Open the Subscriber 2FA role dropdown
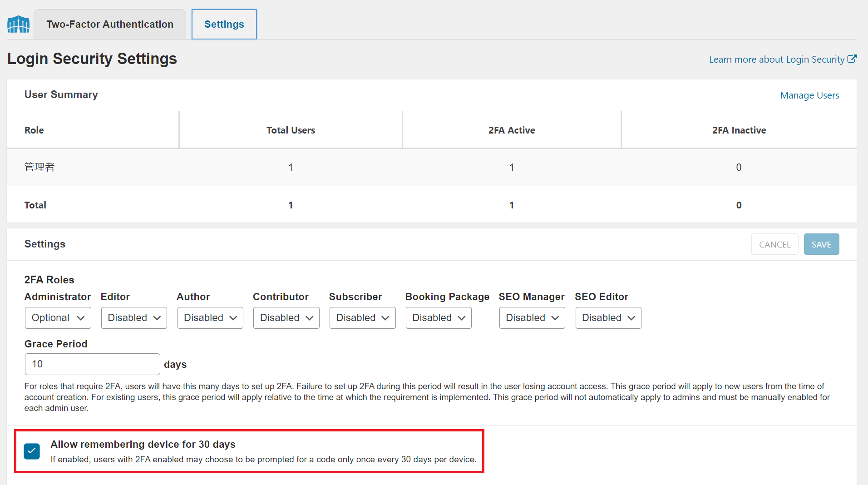This screenshot has width=868, height=485. coord(362,318)
